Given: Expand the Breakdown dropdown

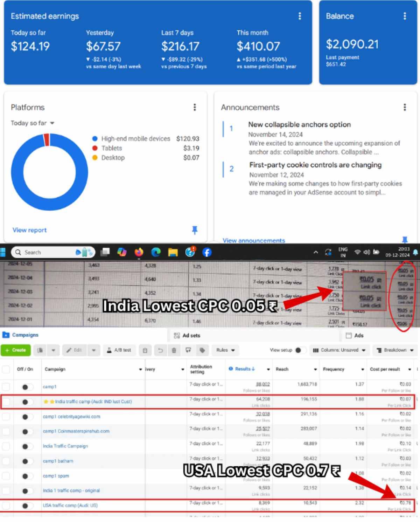Looking at the screenshot, I should coord(395,350).
